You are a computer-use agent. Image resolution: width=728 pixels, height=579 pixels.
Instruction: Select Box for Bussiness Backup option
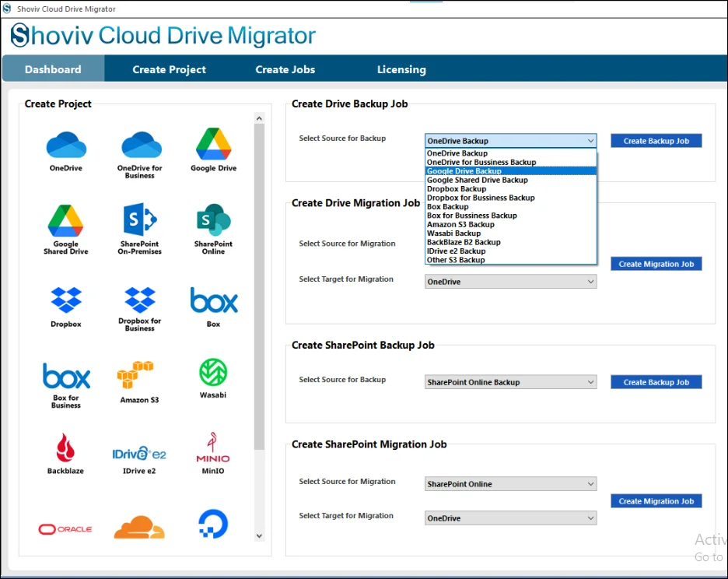(x=511, y=215)
